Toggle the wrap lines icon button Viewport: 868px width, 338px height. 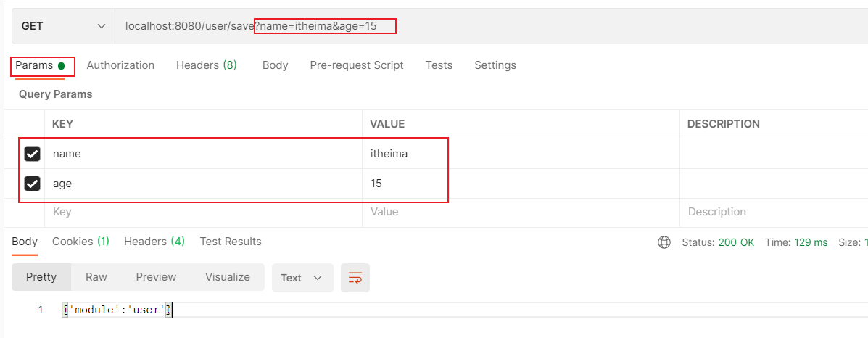[355, 278]
